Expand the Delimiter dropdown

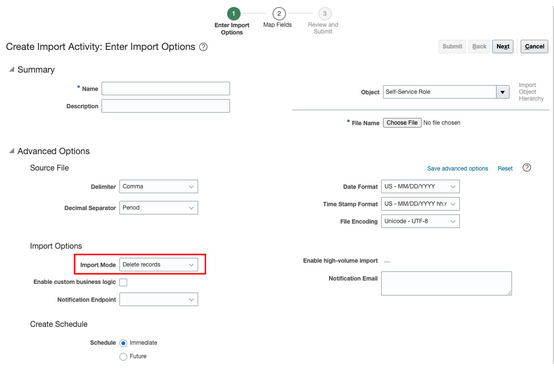158,187
